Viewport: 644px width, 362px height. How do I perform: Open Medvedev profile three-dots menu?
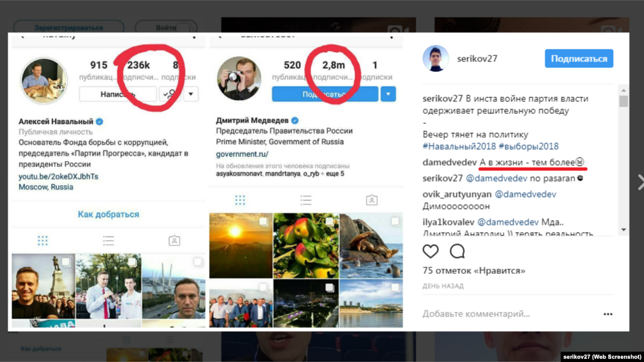392,37
